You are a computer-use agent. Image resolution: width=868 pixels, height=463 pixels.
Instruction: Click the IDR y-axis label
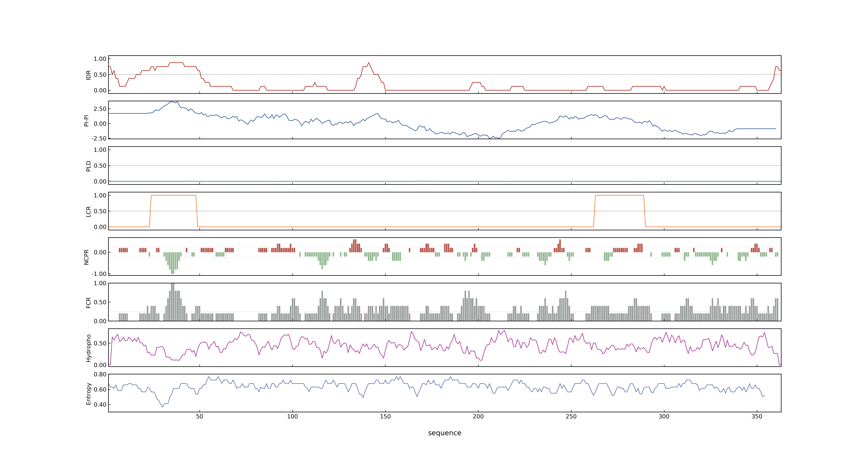[x=88, y=75]
